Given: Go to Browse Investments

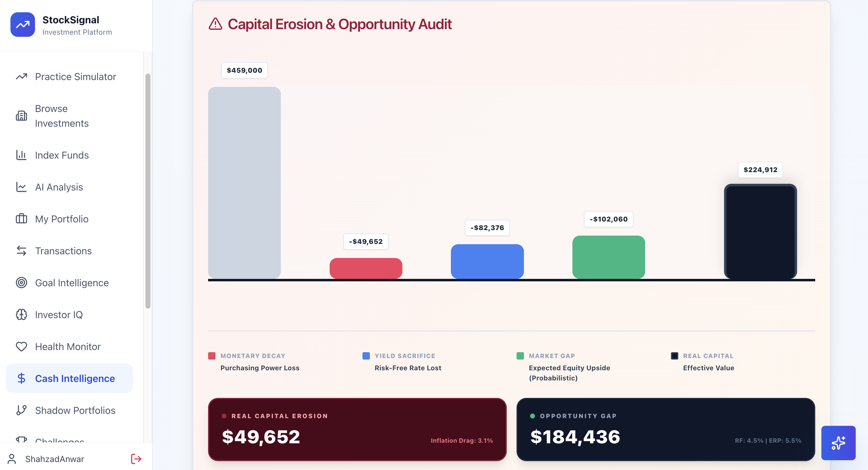Looking at the screenshot, I should tap(69, 116).
